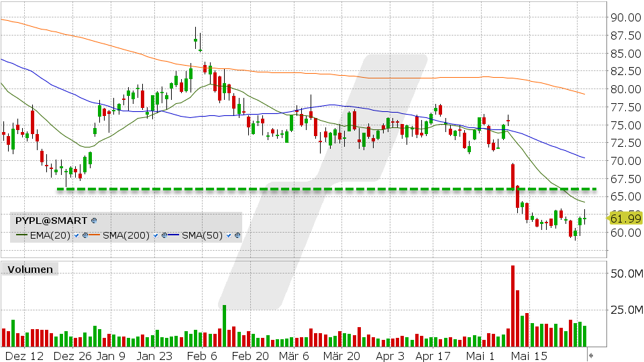Click the SMA(200) legend label
Image resolution: width=644 pixels, height=362 pixels.
[x=126, y=235]
